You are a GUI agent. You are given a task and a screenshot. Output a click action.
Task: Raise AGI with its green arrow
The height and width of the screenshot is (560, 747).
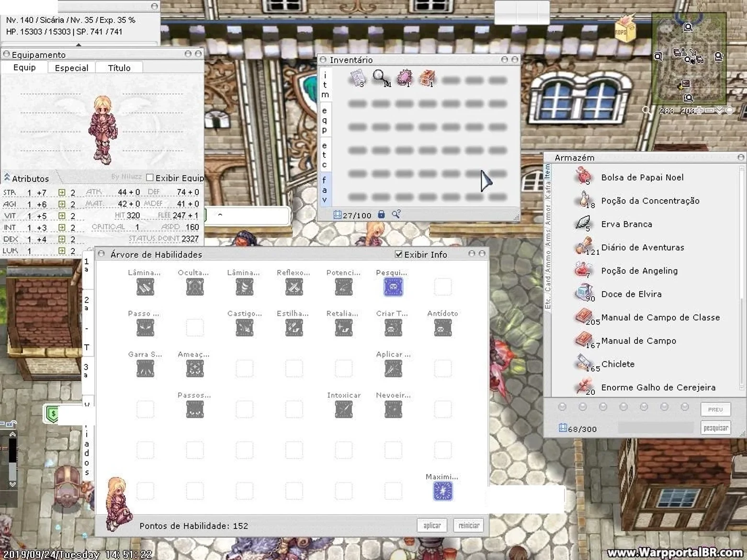click(x=62, y=204)
